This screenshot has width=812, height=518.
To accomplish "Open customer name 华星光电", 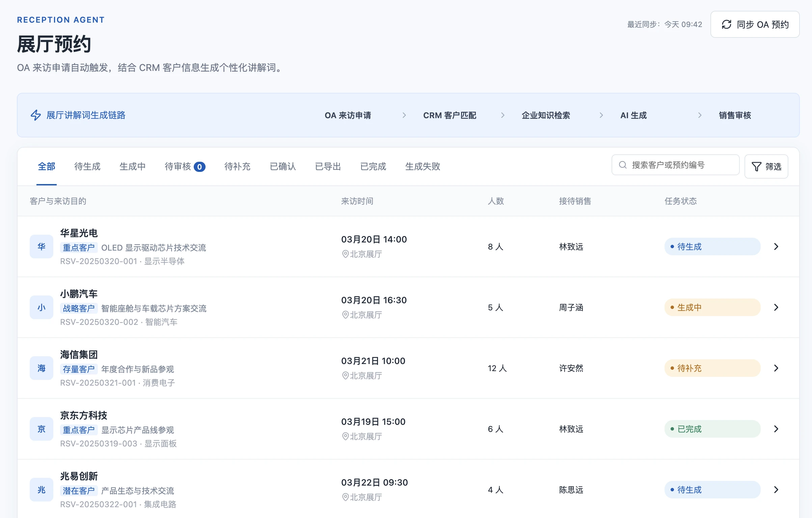I will 79,233.
